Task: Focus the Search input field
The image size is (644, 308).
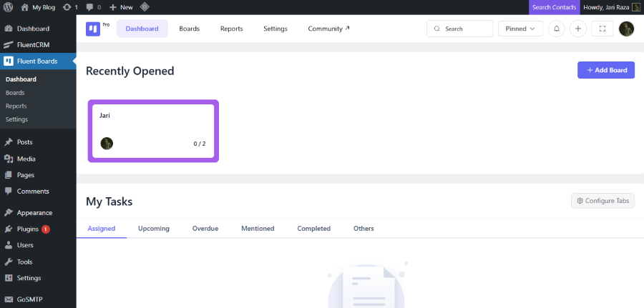Action: tap(459, 29)
